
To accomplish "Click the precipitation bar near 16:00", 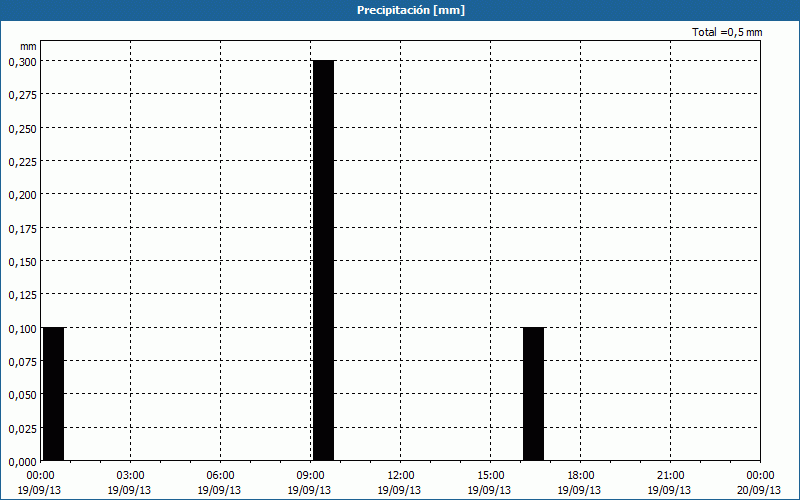I will point(534,394).
